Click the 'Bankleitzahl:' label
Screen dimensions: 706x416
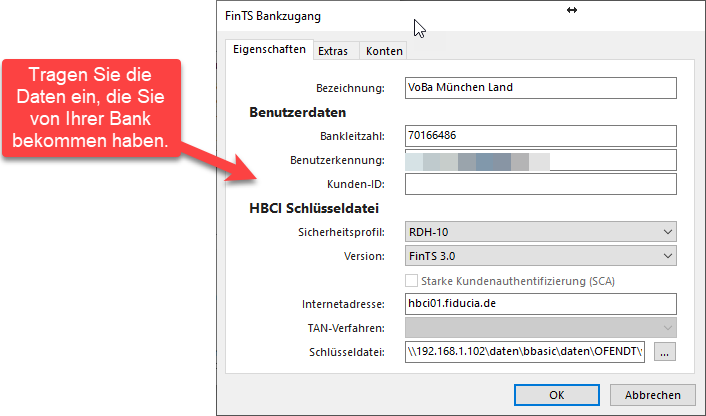point(353,136)
